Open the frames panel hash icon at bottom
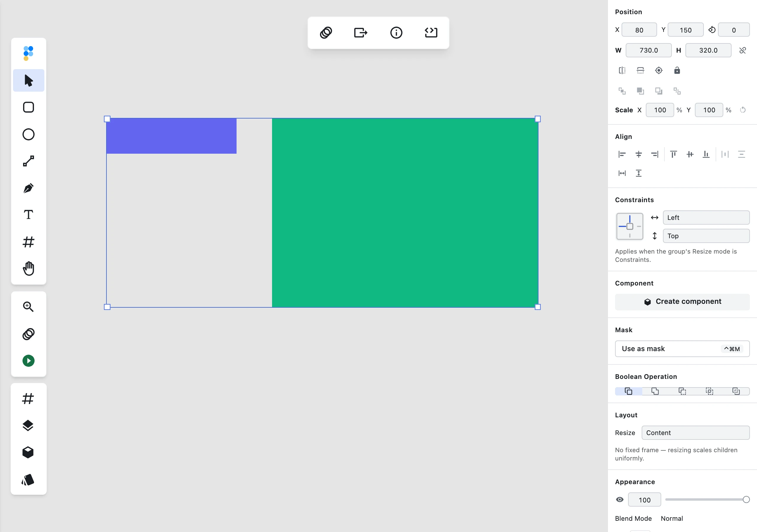 (x=28, y=398)
